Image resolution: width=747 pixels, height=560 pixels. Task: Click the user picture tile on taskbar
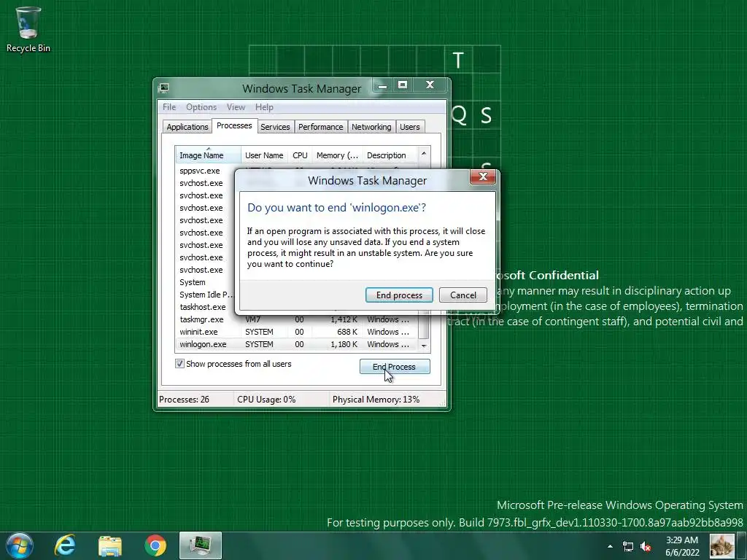tap(721, 545)
